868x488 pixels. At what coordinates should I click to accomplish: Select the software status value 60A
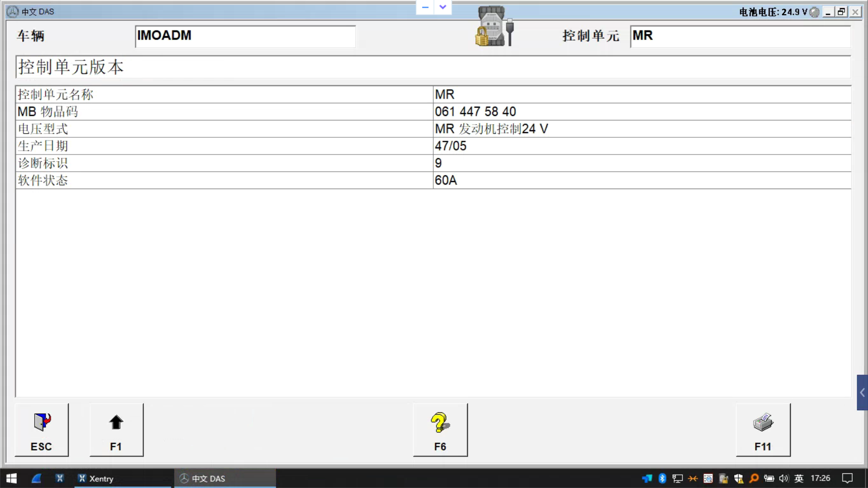pos(446,180)
